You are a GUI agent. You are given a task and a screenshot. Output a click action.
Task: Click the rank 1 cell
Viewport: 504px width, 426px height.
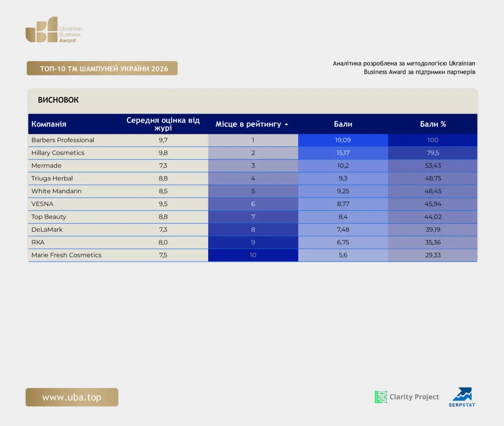253,140
